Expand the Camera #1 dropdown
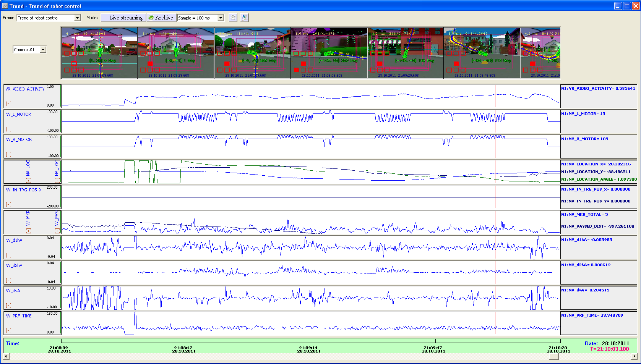Image resolution: width=641 pixels, height=364 pixels. click(x=43, y=50)
